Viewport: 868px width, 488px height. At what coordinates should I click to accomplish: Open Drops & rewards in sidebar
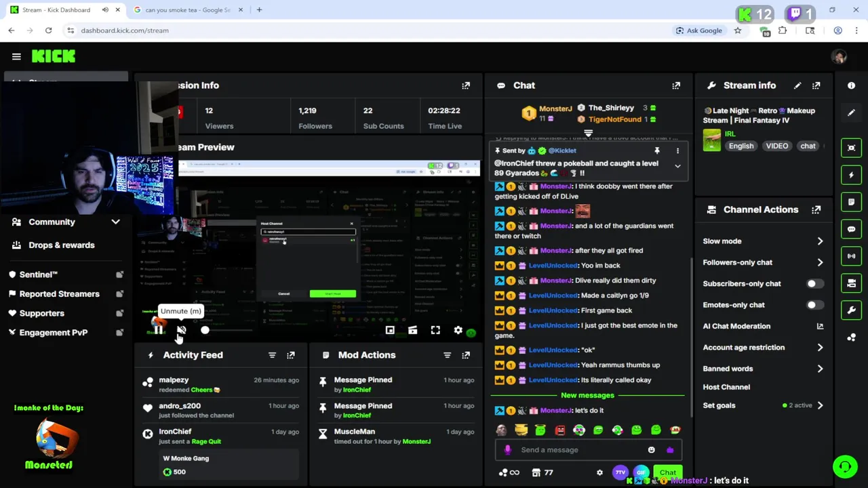pyautogui.click(x=65, y=245)
